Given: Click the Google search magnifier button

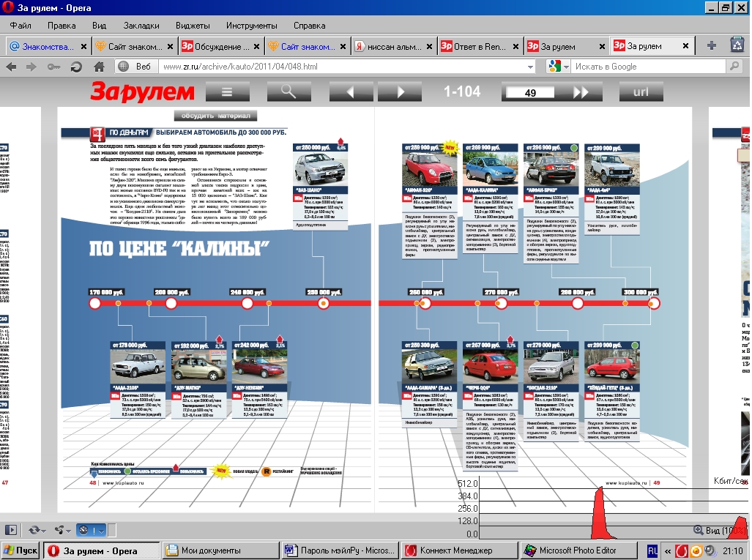Looking at the screenshot, I should pyautogui.click(x=734, y=66).
